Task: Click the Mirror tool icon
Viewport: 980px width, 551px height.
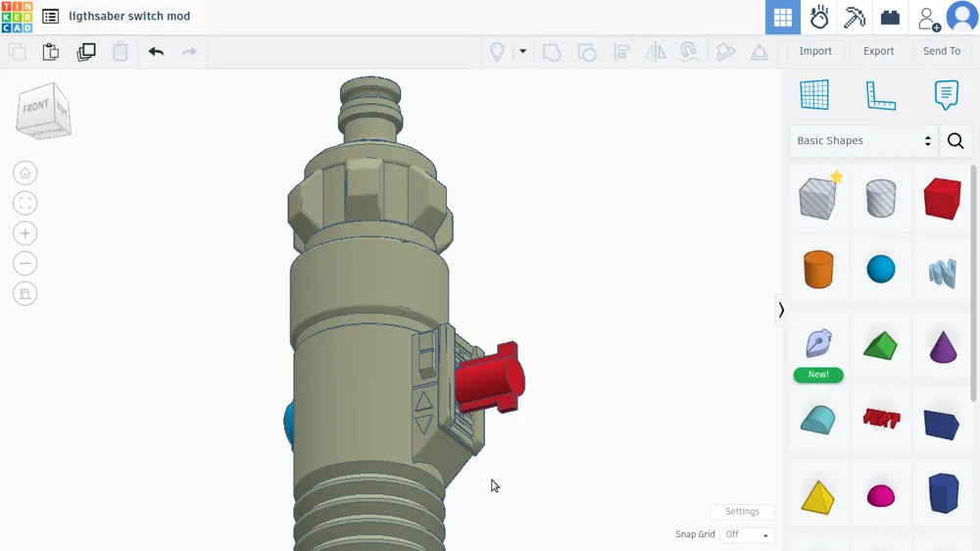Action: coord(656,52)
